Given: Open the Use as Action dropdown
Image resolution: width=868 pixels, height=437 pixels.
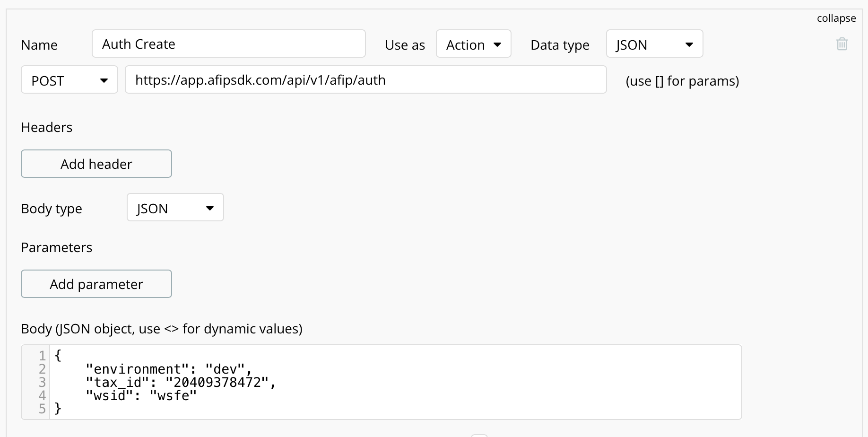Looking at the screenshot, I should pos(473,44).
